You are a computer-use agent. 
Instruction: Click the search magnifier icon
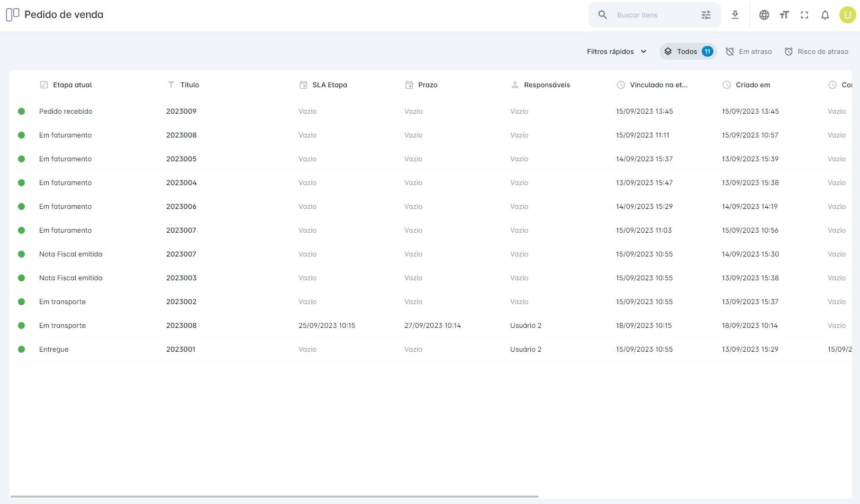point(602,15)
